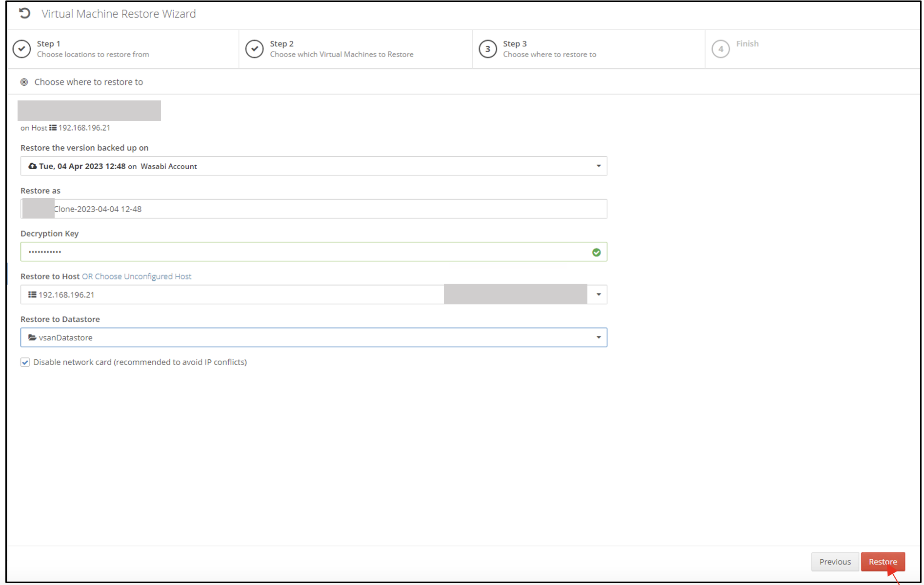This screenshot has width=924, height=585.
Task: Select the vsanDatastore combo box
Action: (x=314, y=337)
